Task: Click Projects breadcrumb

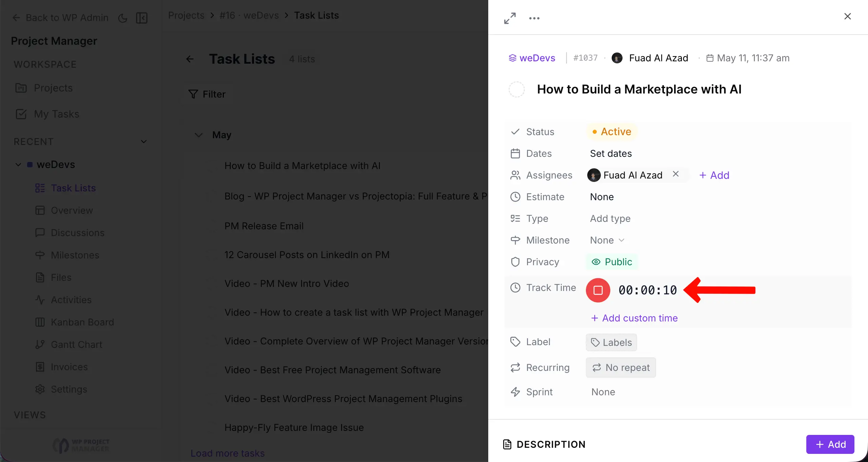Action: [x=186, y=16]
